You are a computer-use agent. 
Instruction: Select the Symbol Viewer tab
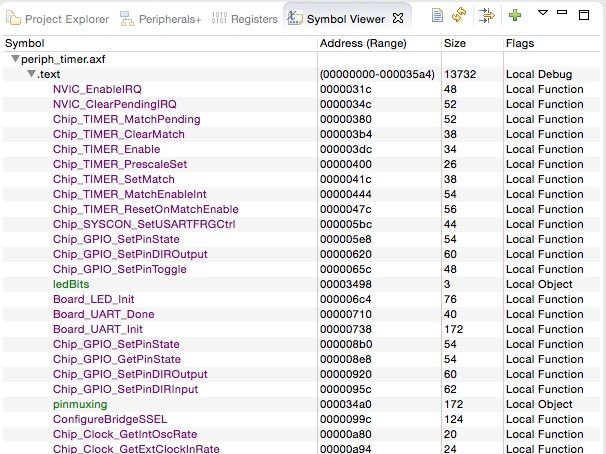coord(346,19)
